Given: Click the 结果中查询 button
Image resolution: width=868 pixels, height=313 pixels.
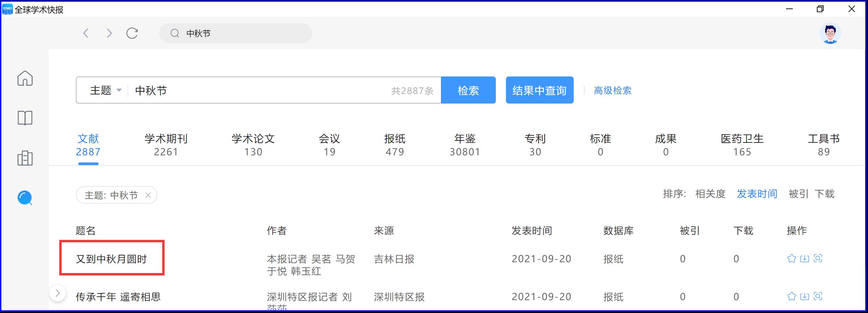Looking at the screenshot, I should (540, 90).
